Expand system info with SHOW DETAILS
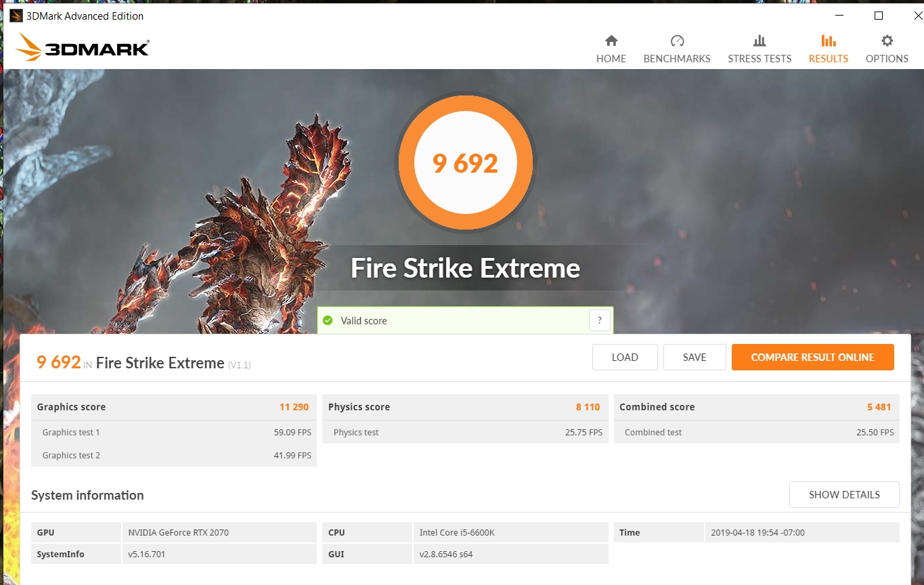Image resolution: width=924 pixels, height=585 pixels. click(843, 495)
